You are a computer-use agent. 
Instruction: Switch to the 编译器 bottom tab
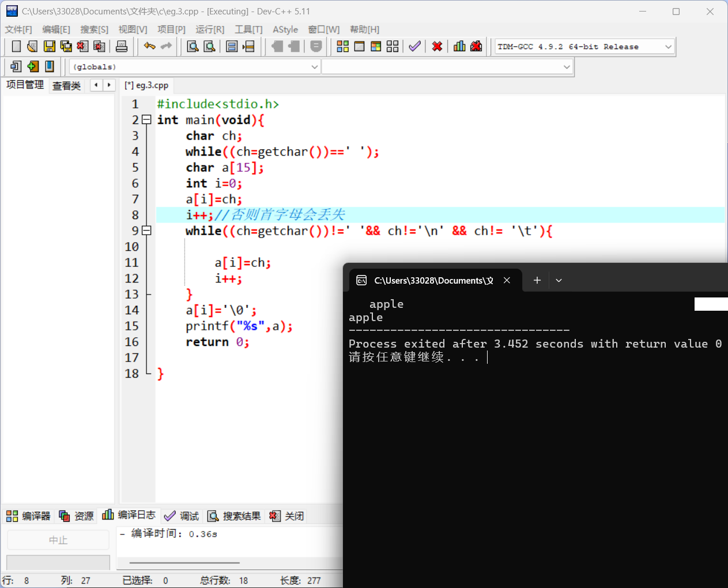click(28, 516)
